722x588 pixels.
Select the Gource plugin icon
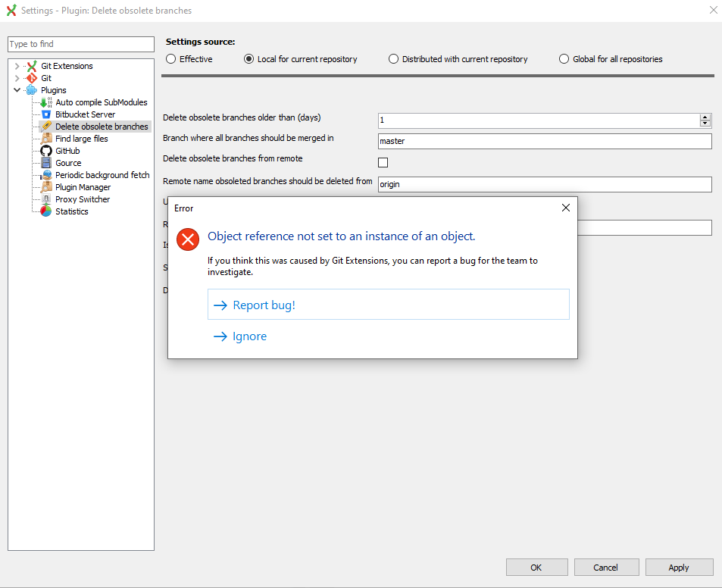(45, 162)
